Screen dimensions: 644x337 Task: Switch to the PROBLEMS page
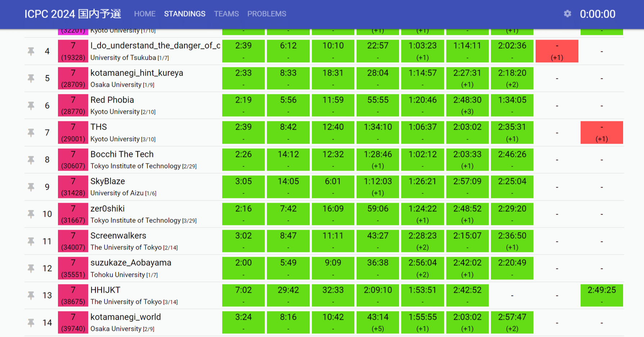tap(267, 14)
